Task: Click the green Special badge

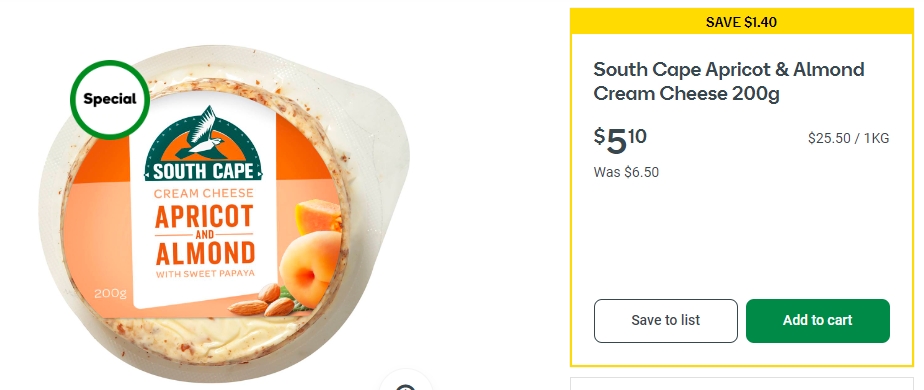Action: tap(110, 100)
